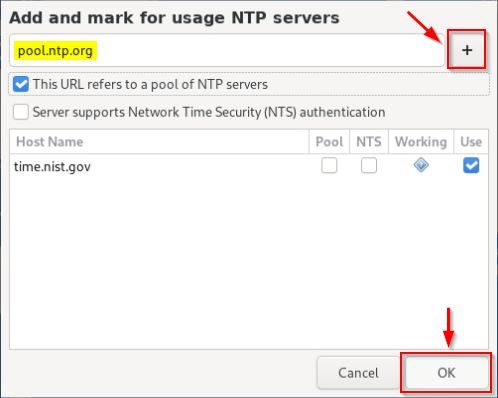Click the Pool column header
Viewport: 498px width, 398px height.
[x=329, y=142]
